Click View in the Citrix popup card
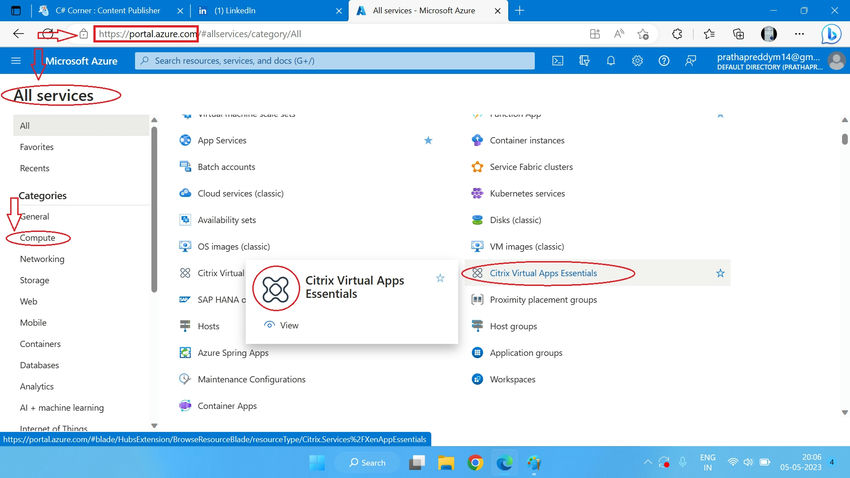This screenshot has height=478, width=850. 281,325
